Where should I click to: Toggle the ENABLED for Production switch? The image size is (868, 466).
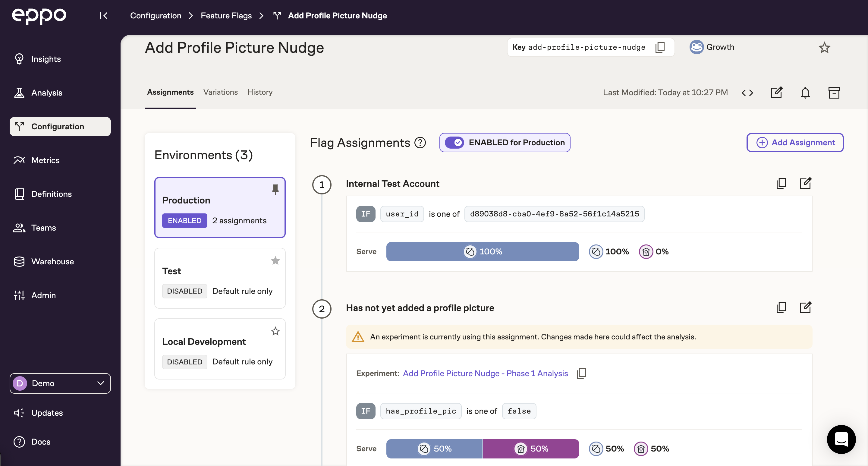tap(454, 143)
